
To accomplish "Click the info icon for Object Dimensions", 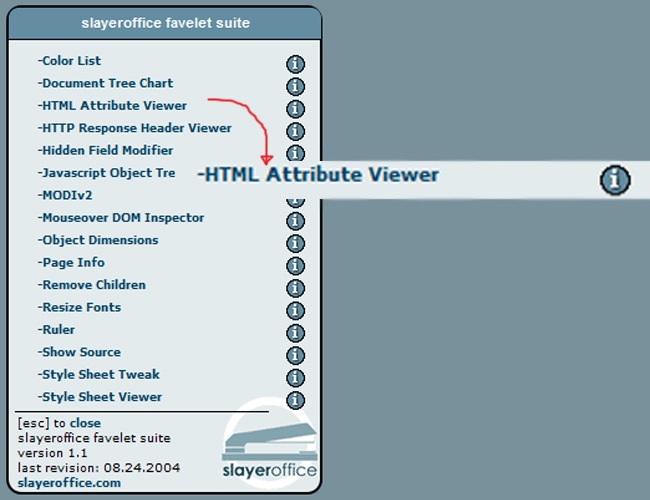I will click(x=296, y=243).
